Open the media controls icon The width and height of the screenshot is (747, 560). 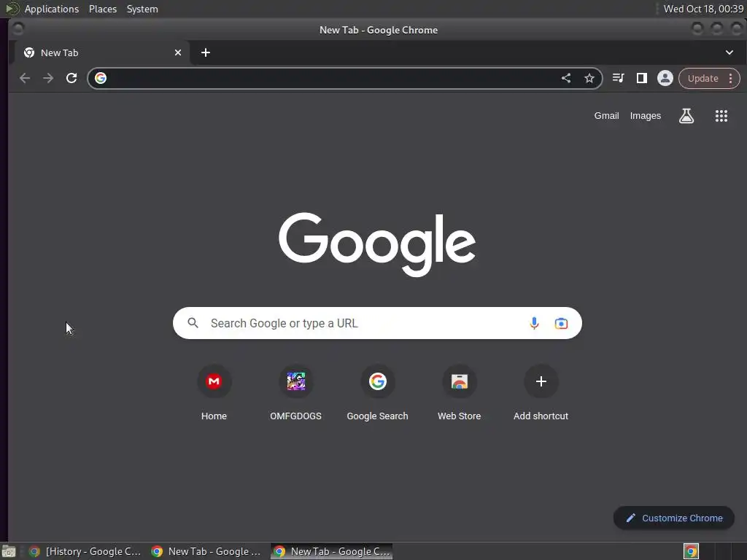click(x=619, y=78)
